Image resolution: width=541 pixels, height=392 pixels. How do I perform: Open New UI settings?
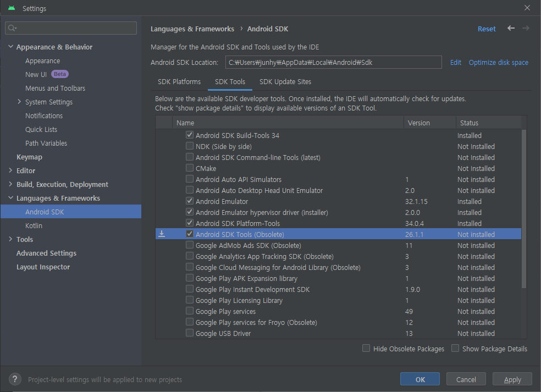click(36, 75)
